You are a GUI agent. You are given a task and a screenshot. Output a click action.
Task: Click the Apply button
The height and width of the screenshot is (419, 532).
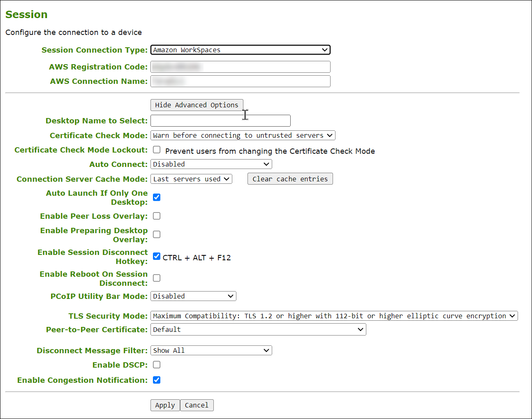click(x=165, y=405)
